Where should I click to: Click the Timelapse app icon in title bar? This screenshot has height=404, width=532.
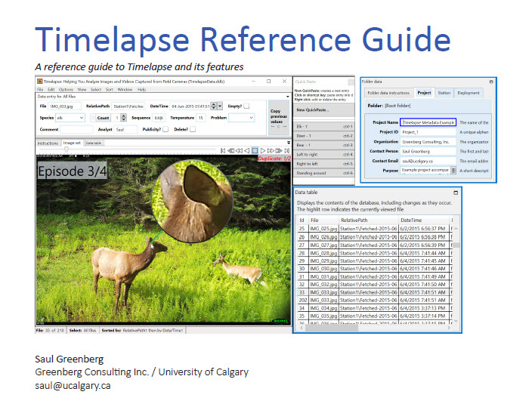pos(40,82)
